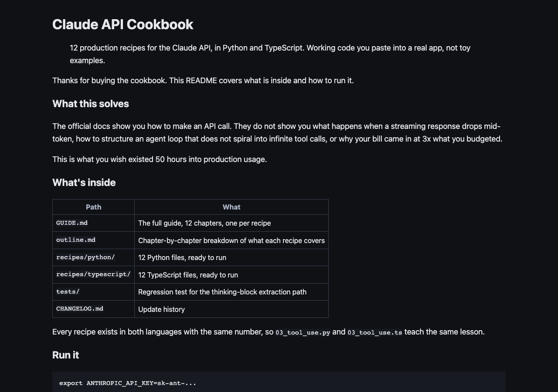
Task: Click the inline code 03_tool_use.ts
Action: (x=375, y=332)
